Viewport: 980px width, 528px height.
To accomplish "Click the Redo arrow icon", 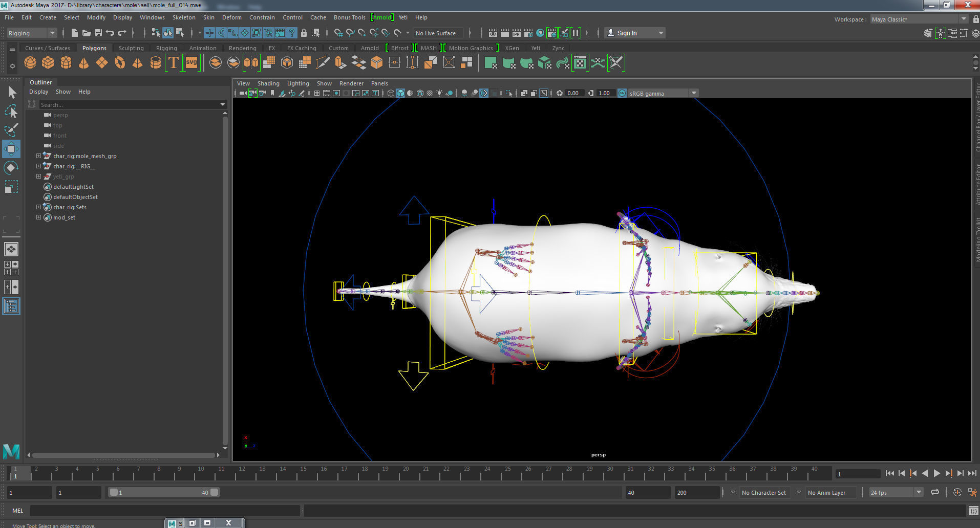I will tap(122, 33).
